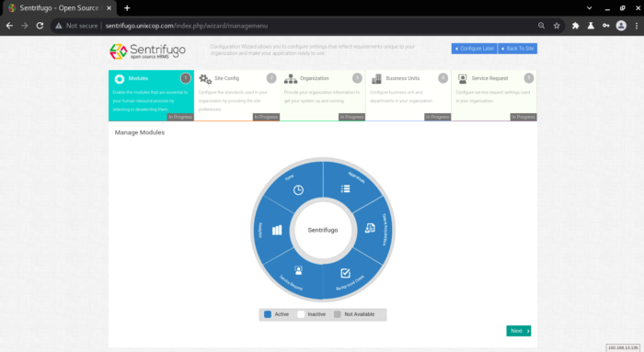Open Service Request wizard step

tap(494, 96)
